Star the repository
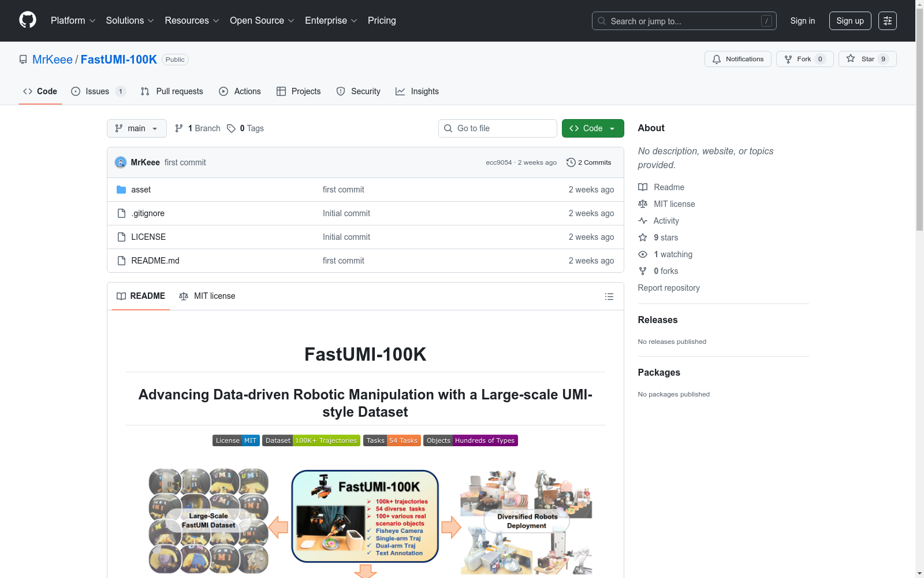 pos(867,59)
